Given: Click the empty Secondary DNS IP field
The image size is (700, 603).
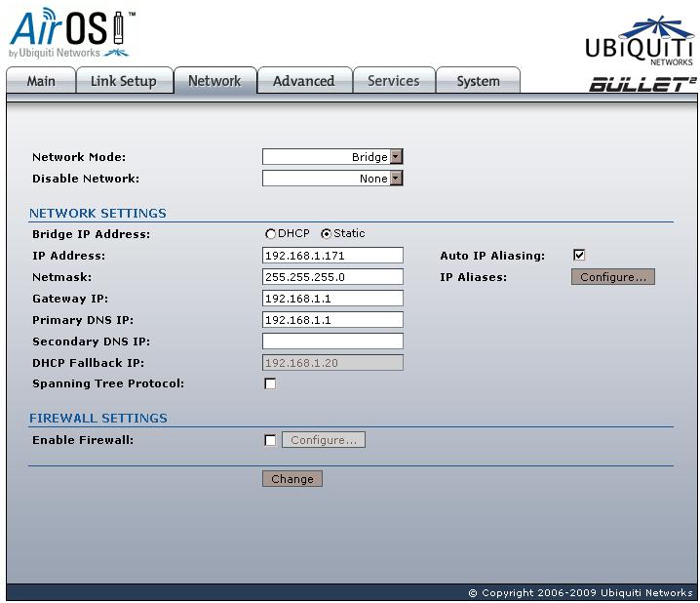Looking at the screenshot, I should point(332,342).
